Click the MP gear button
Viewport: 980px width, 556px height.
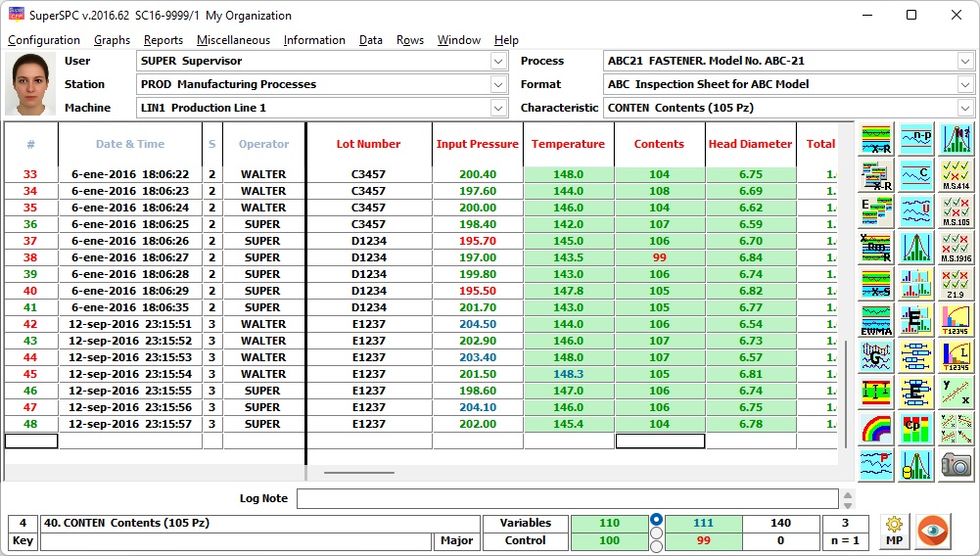(x=893, y=531)
